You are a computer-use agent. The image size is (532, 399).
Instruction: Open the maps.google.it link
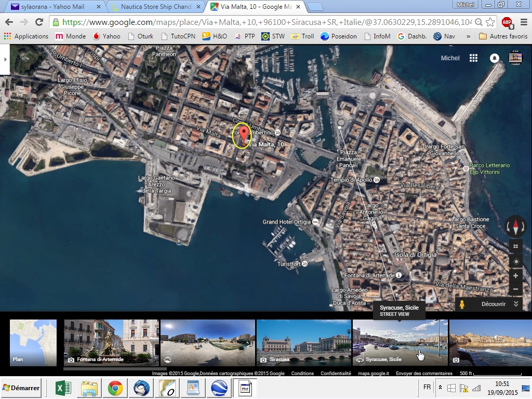374,373
